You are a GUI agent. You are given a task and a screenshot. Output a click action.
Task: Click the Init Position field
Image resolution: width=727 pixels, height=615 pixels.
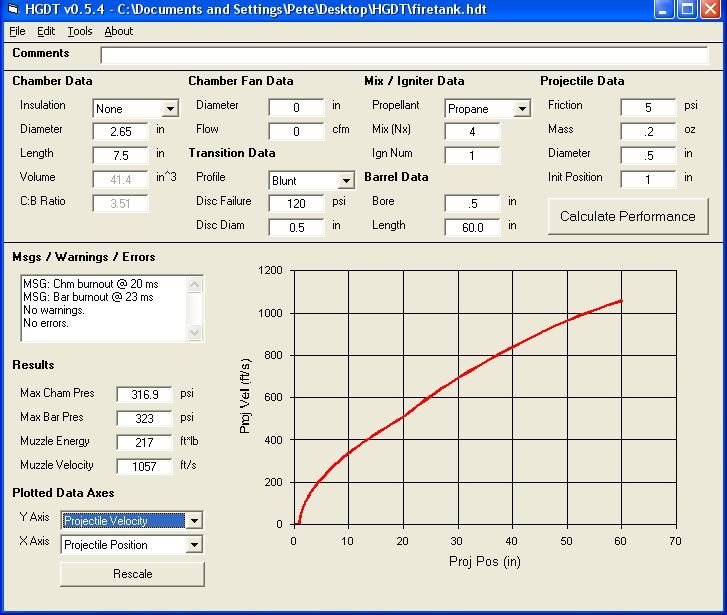point(648,179)
